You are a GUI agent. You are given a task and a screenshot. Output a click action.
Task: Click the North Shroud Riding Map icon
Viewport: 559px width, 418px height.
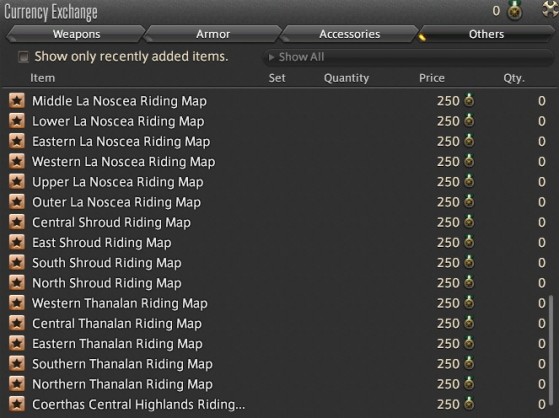pos(17,283)
